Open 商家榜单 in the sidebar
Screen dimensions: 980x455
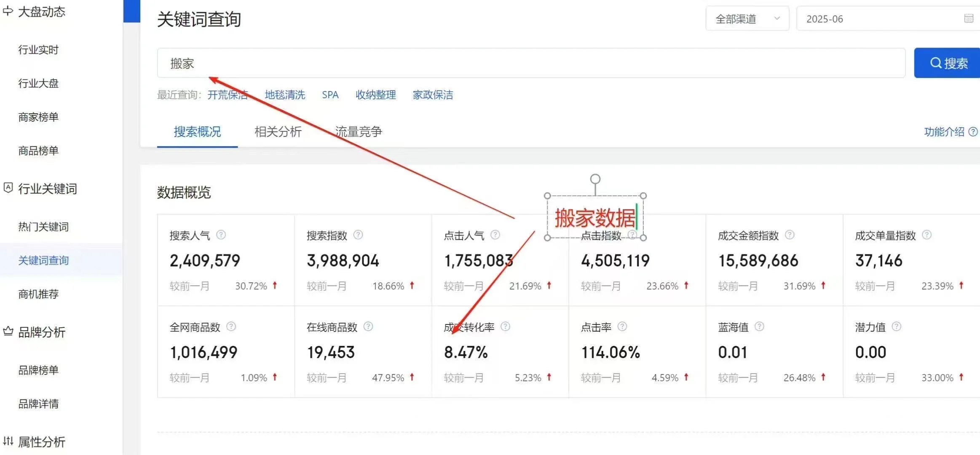(x=38, y=117)
